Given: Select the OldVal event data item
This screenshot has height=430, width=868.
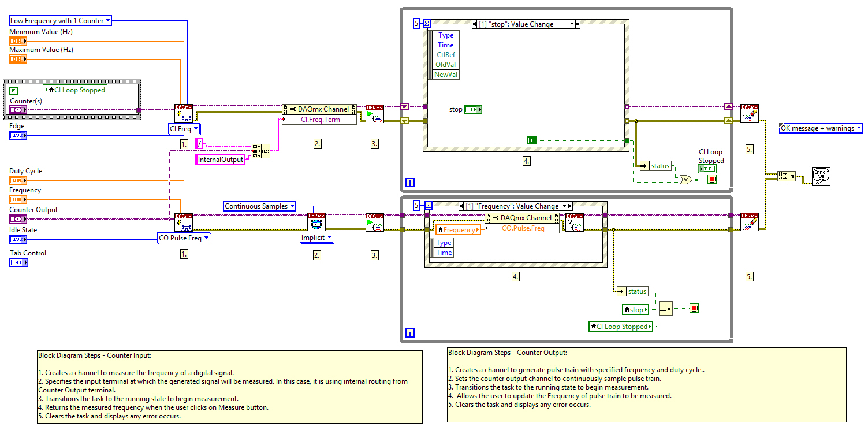Looking at the screenshot, I should (x=446, y=65).
